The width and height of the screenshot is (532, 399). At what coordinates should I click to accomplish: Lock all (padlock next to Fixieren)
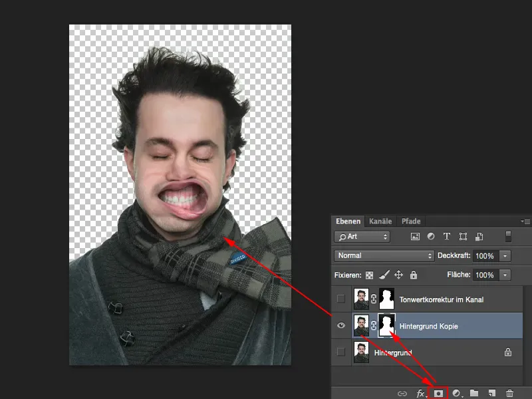413,275
